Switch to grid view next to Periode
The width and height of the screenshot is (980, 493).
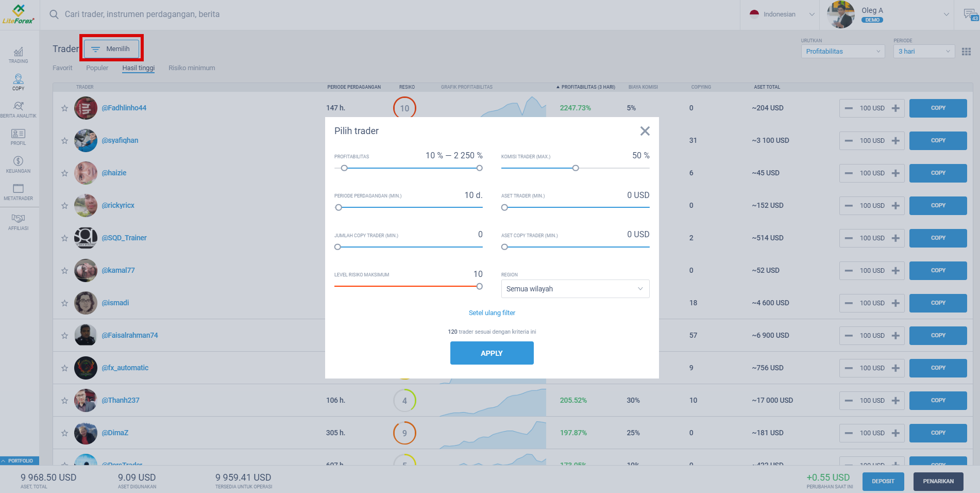point(966,51)
